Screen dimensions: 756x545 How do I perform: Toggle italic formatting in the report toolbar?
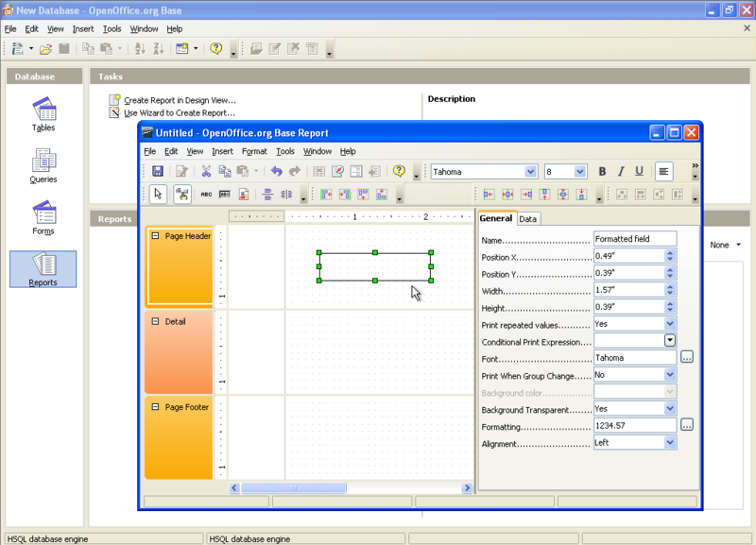point(620,171)
